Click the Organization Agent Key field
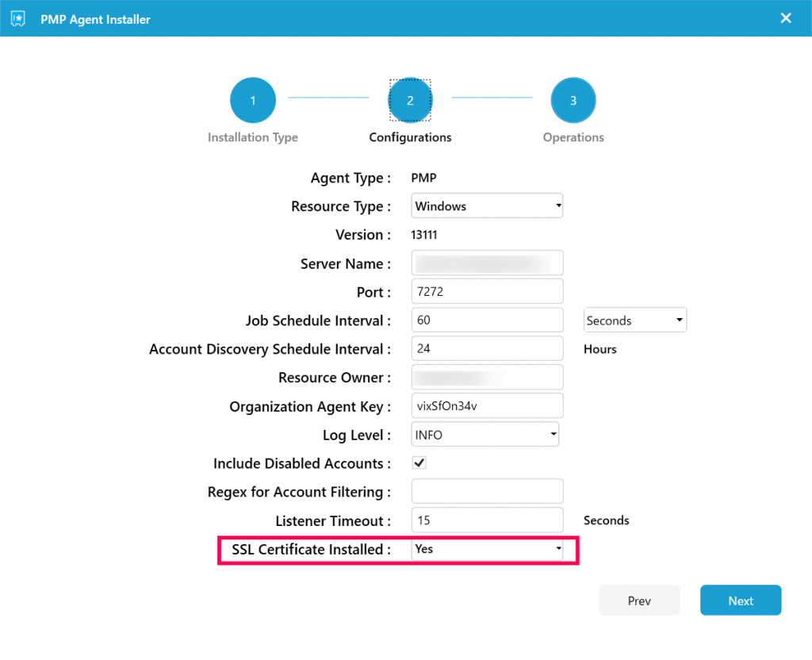The image size is (812, 660). coord(488,405)
